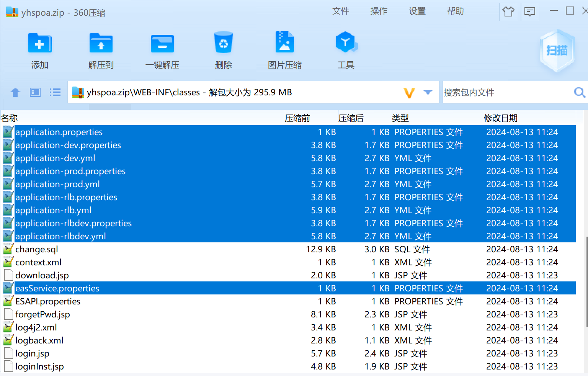Click the Add (添加) folder icon
Image resolution: width=588 pixels, height=376 pixels.
tap(40, 44)
